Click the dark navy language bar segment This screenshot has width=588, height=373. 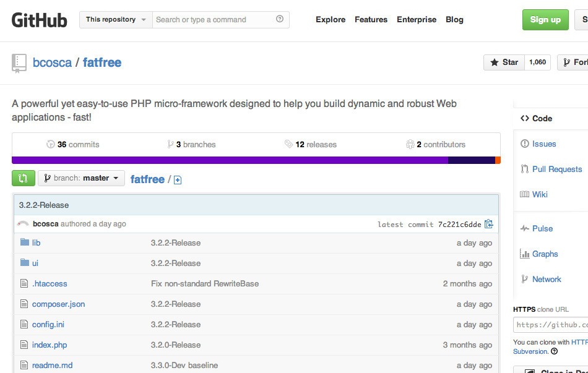click(472, 160)
